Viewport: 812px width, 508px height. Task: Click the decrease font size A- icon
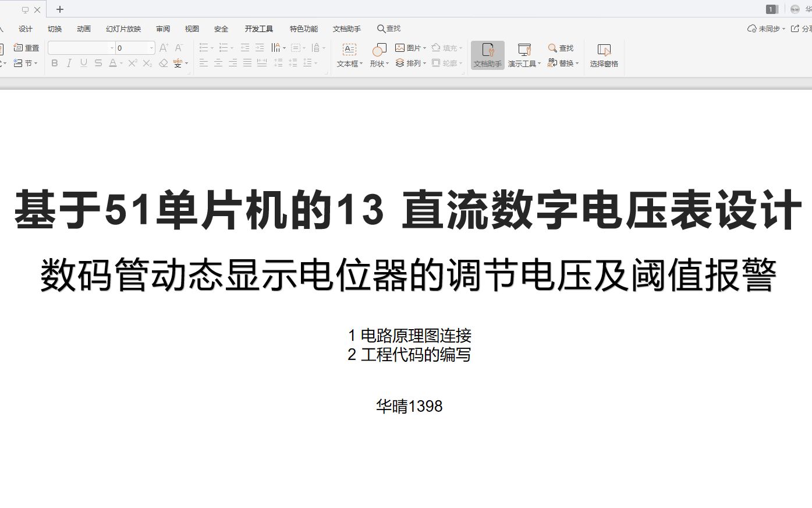point(179,48)
